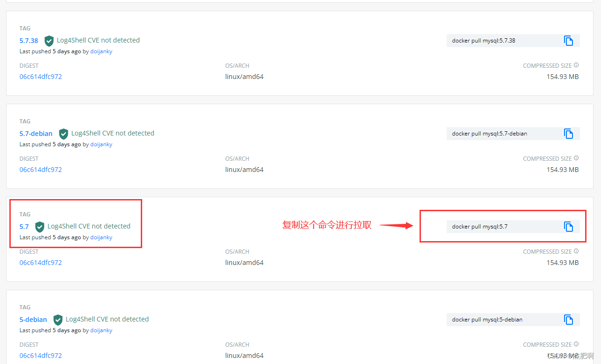Click compressed size info icon in 5.7 card

click(x=576, y=251)
